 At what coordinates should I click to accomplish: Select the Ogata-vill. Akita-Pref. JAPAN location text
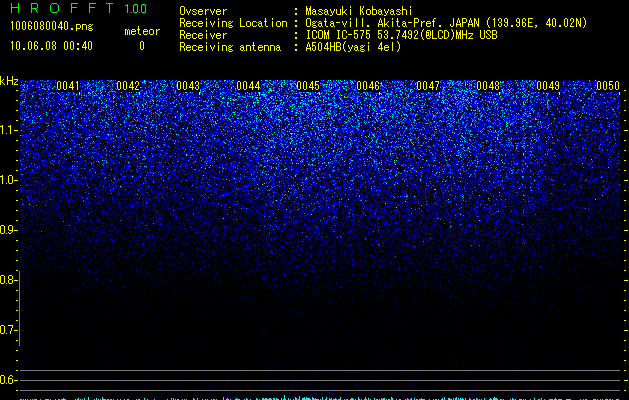click(446, 23)
